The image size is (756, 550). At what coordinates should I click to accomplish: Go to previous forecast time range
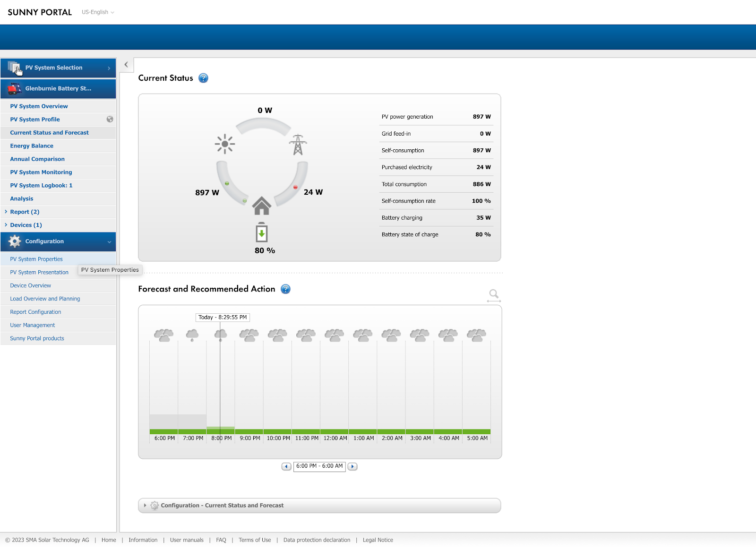[286, 466]
